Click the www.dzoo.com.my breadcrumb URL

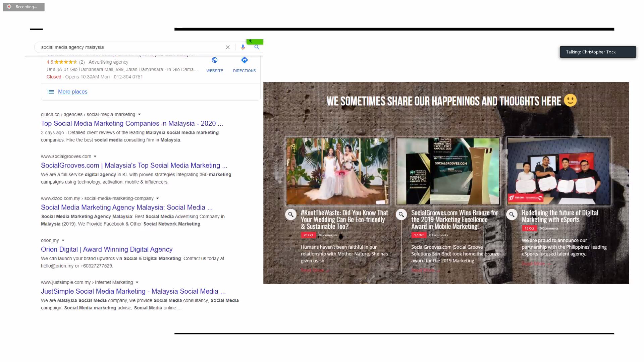97,198
